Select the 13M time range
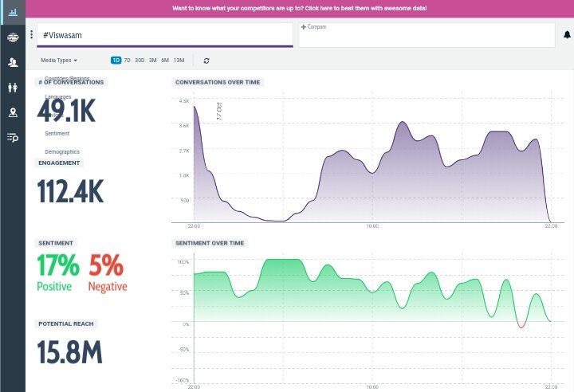 tap(179, 61)
